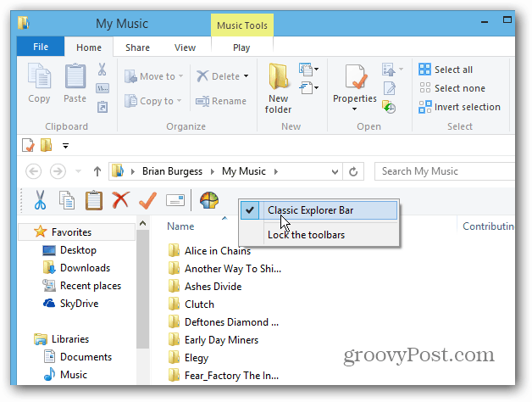The width and height of the screenshot is (532, 402).
Task: Click Classic Explorer Email icon
Action: click(x=175, y=200)
